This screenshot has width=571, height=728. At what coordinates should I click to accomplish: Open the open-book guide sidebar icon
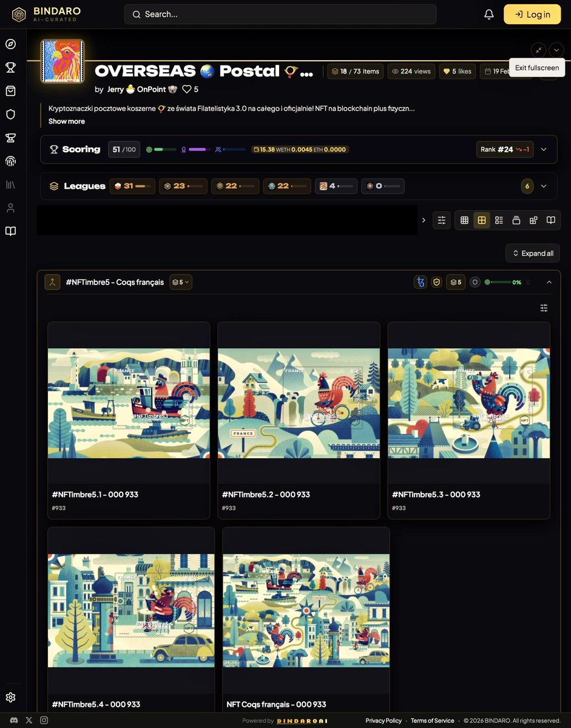tap(10, 231)
